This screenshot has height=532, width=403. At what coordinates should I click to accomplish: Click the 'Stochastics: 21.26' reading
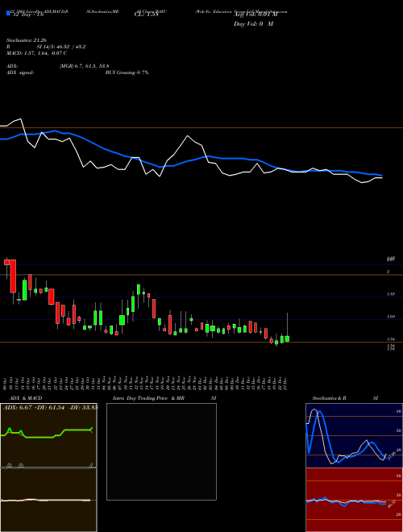pyautogui.click(x=26, y=40)
